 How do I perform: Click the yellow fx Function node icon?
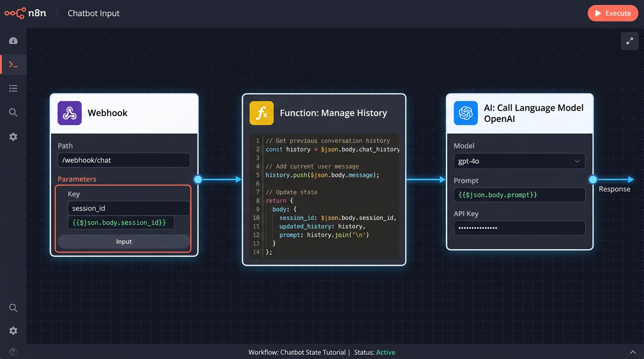click(x=262, y=113)
